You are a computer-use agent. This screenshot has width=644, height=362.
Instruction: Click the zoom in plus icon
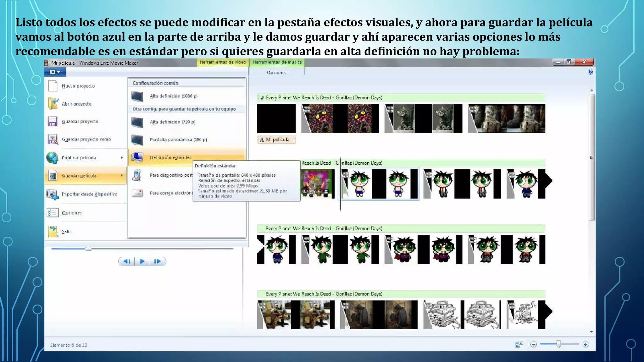coord(586,344)
